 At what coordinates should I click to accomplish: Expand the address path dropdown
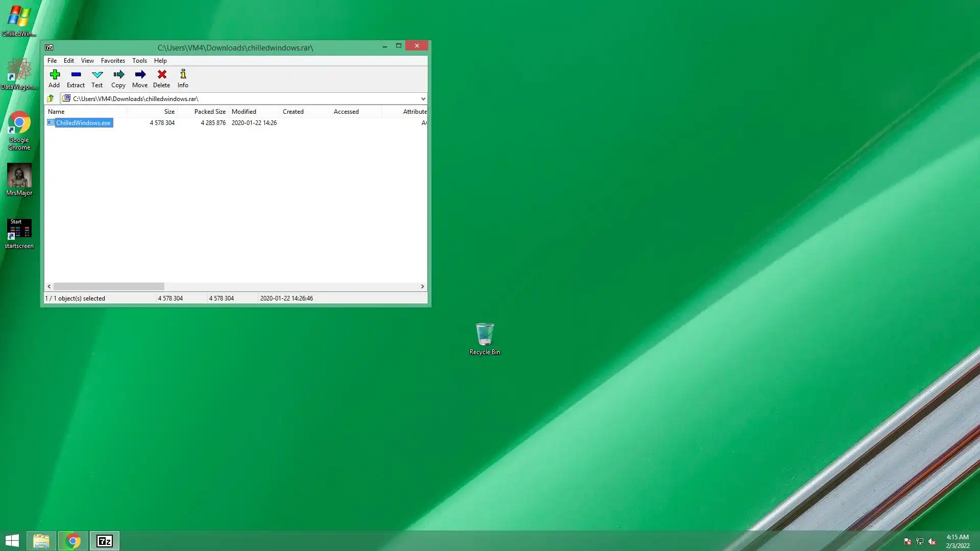423,99
